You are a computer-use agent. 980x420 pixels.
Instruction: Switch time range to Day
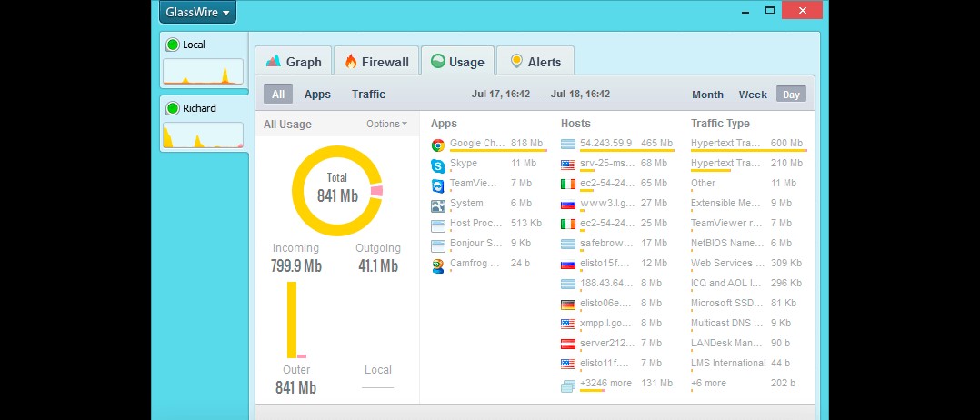[791, 95]
